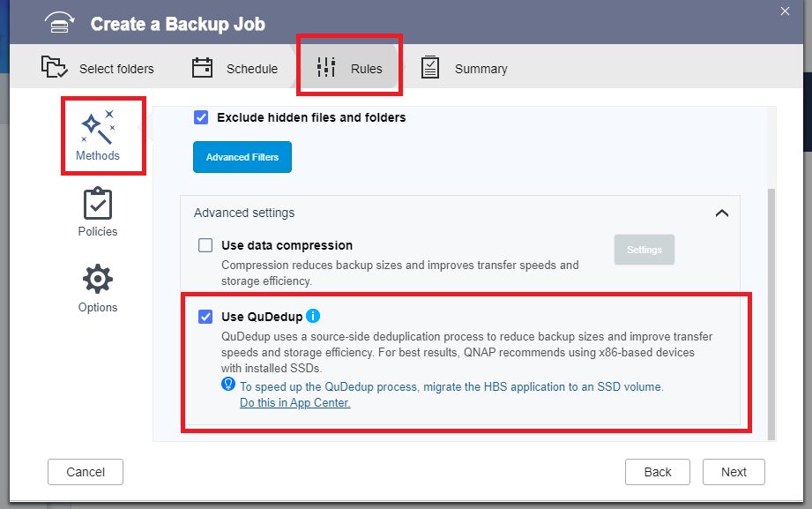This screenshot has height=509, width=812.
Task: Click the Select folders step icon
Action: tap(55, 67)
